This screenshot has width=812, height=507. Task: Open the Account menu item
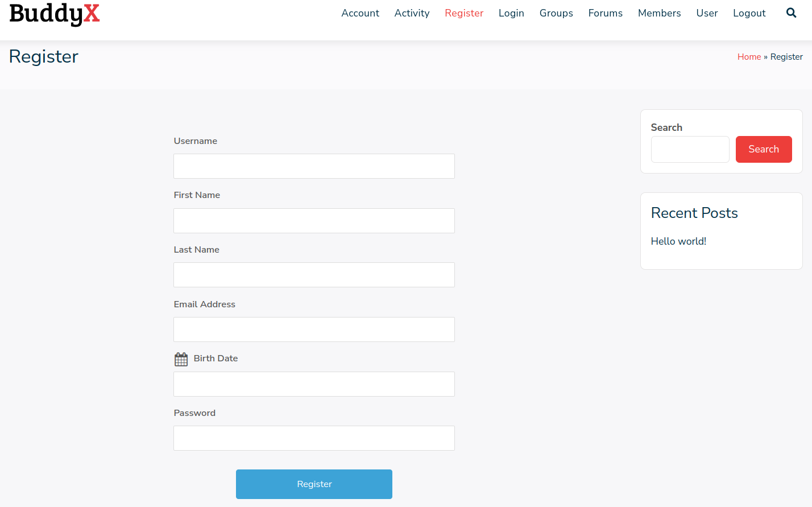[360, 13]
